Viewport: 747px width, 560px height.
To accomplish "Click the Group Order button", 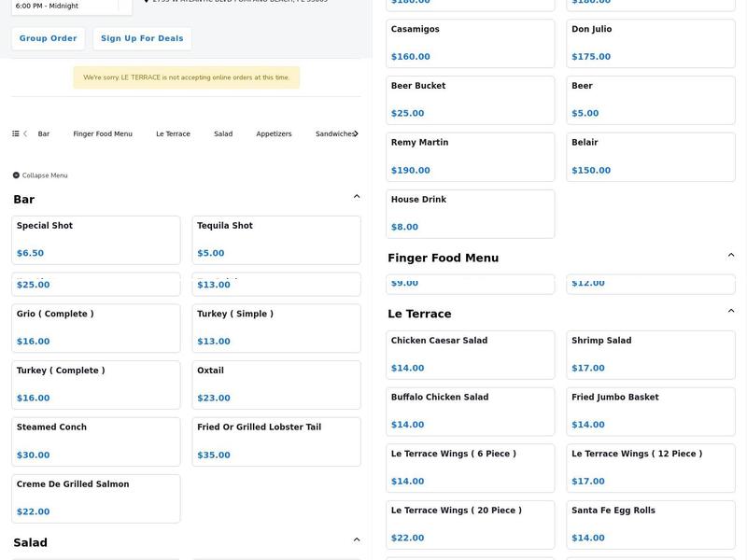I will coord(48,39).
